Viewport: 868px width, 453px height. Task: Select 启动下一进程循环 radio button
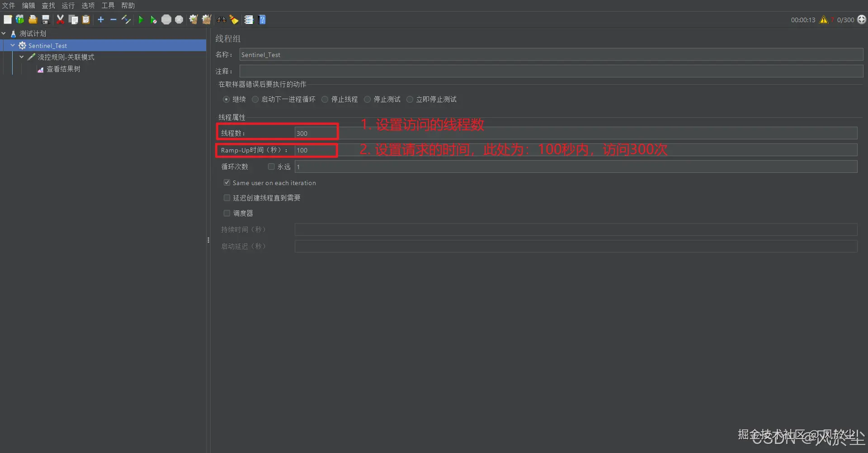click(x=255, y=100)
